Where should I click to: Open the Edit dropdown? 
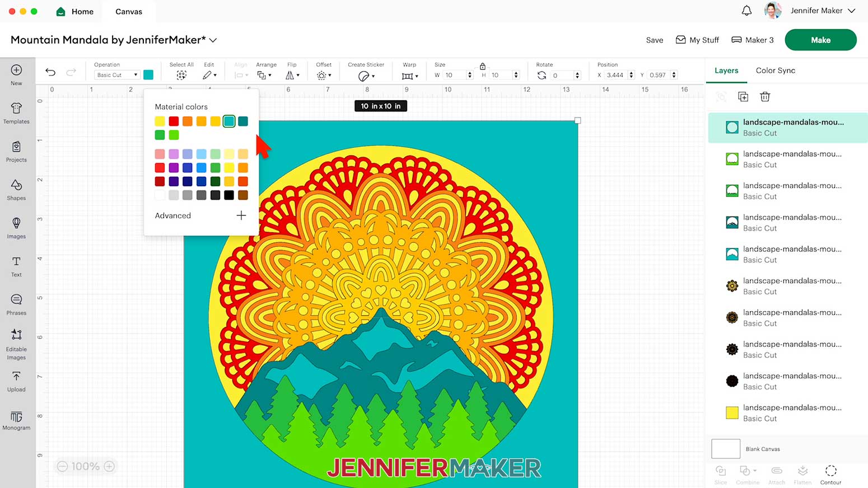pos(209,75)
